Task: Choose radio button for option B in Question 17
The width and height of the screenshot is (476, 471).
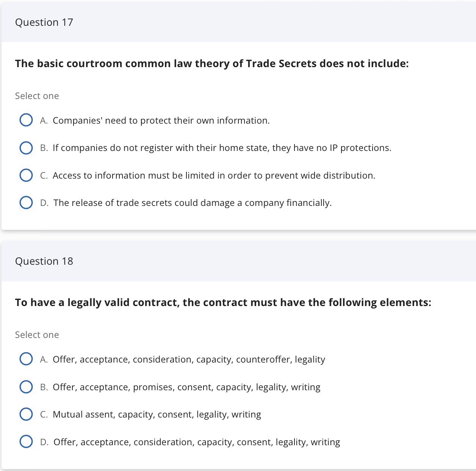Action: (x=26, y=148)
